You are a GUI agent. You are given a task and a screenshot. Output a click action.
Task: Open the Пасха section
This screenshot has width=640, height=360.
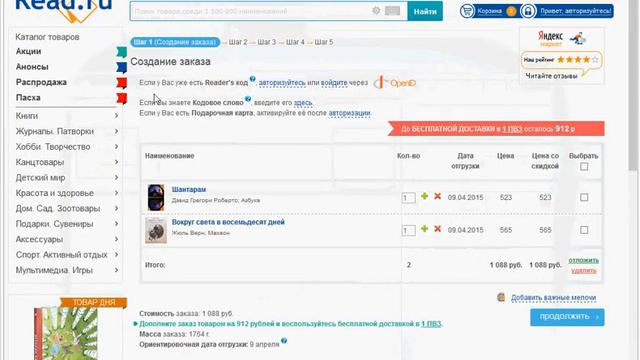(x=28, y=98)
